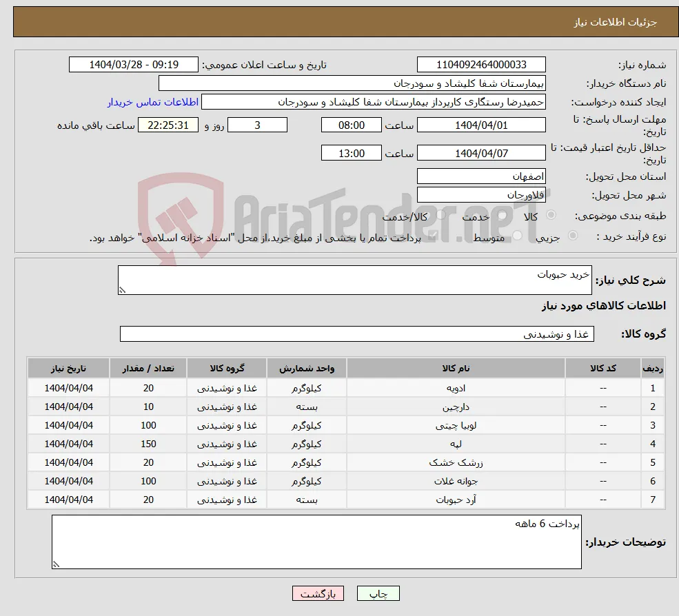Click the price validity date 1404/04/07
This screenshot has width=679, height=616.
pyautogui.click(x=481, y=153)
